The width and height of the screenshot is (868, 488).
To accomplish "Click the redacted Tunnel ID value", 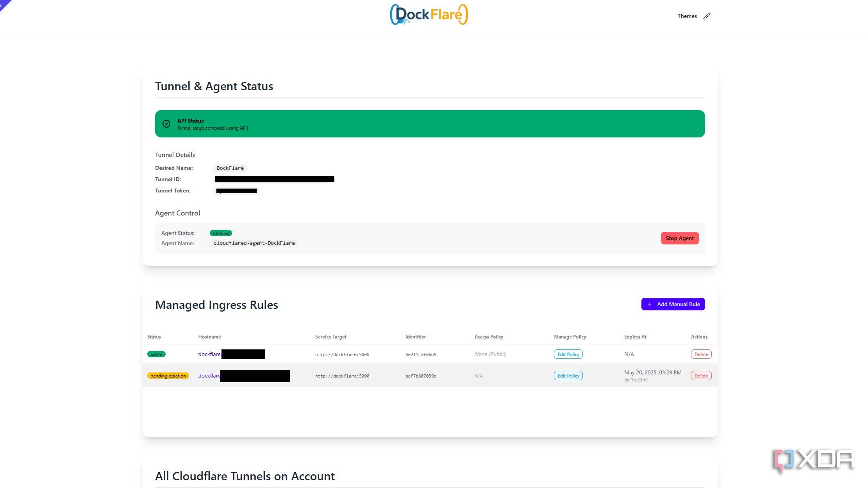I will [275, 179].
